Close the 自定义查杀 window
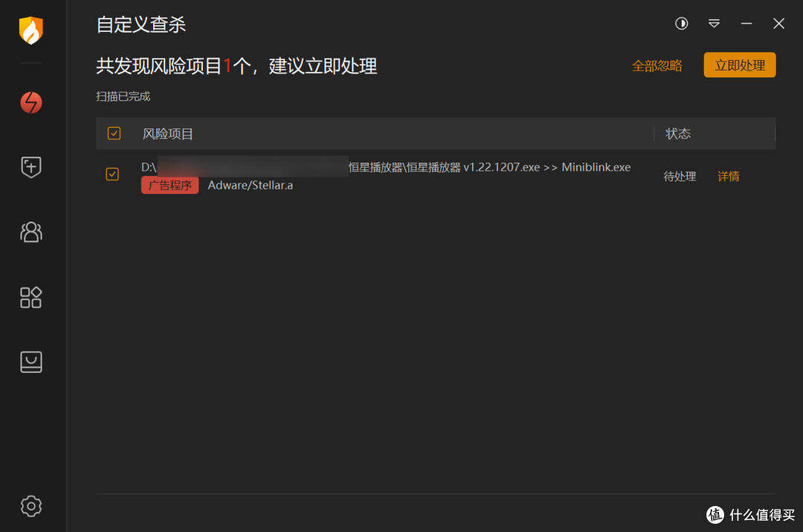This screenshot has height=532, width=803. [x=778, y=24]
